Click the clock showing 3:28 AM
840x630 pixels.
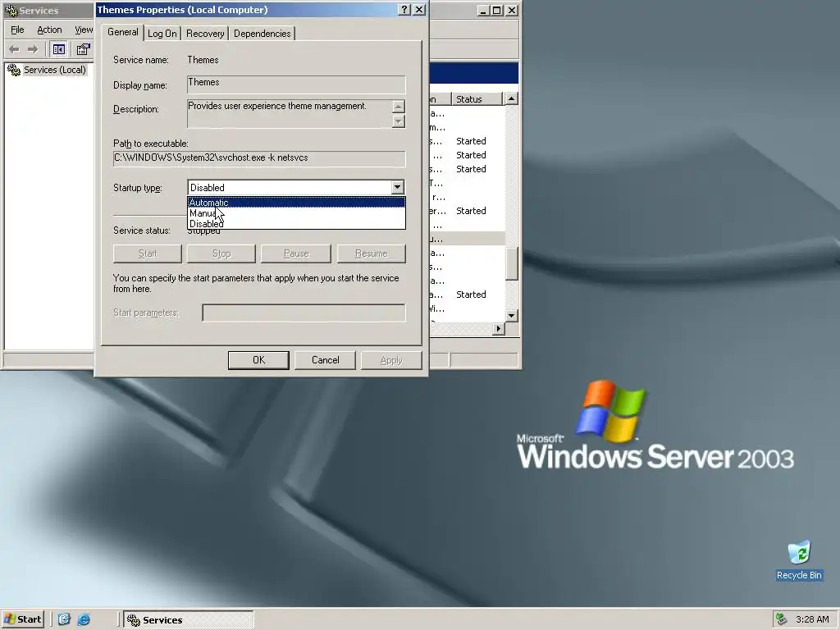click(811, 619)
